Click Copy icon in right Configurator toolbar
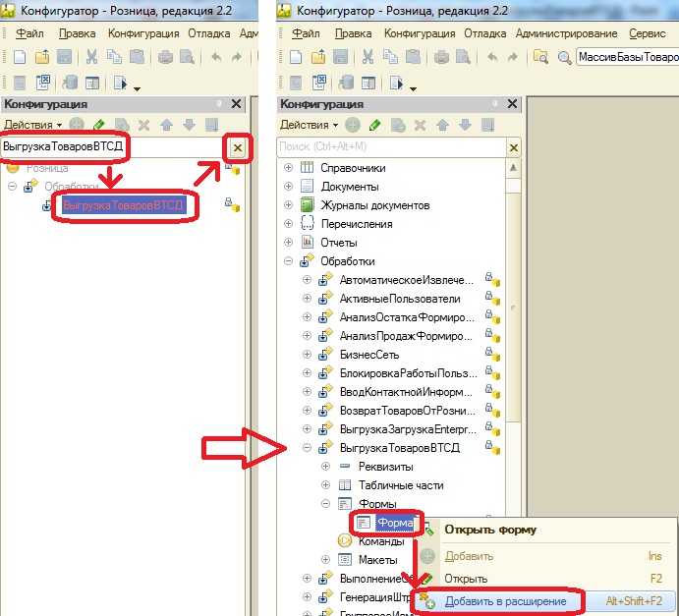Screen dimensions: 679x616 tap(390, 57)
